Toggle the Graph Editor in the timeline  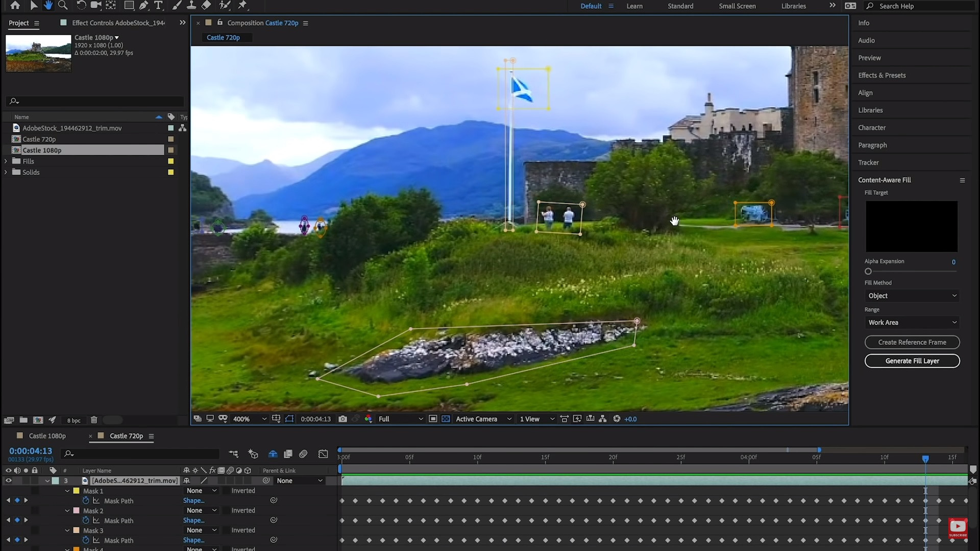pos(323,454)
